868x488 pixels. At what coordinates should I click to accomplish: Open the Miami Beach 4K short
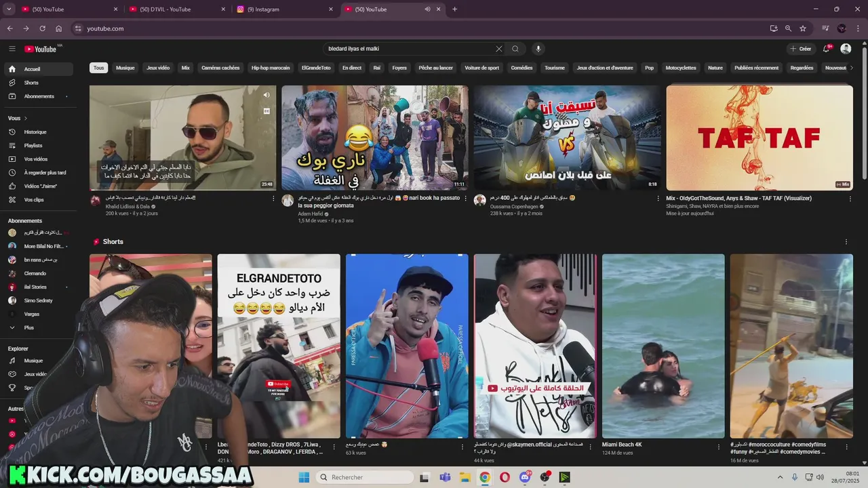pyautogui.click(x=663, y=346)
